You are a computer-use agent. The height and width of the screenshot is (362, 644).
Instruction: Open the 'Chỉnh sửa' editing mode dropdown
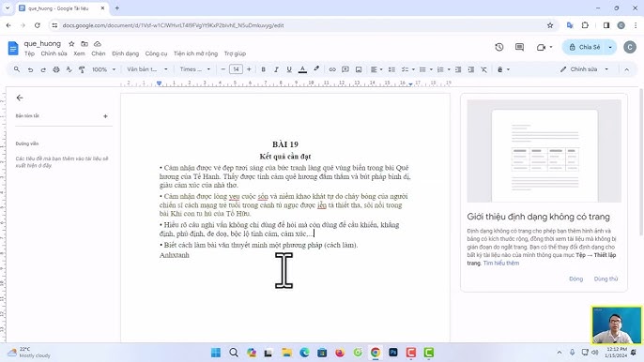(584, 69)
